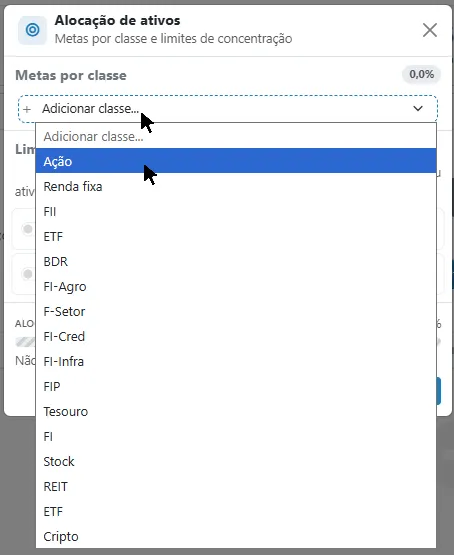
Task: Select Renda fixa from the class list
Action: click(236, 186)
